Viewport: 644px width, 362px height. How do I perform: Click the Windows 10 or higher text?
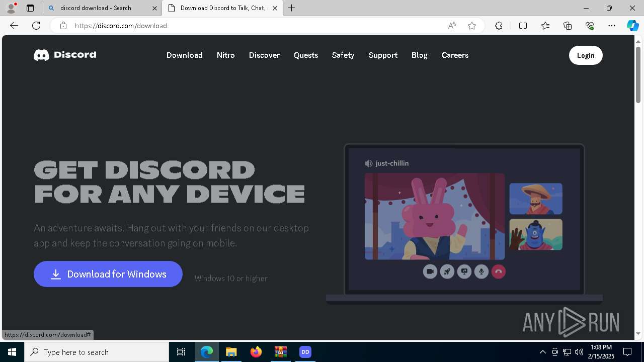[231, 278]
